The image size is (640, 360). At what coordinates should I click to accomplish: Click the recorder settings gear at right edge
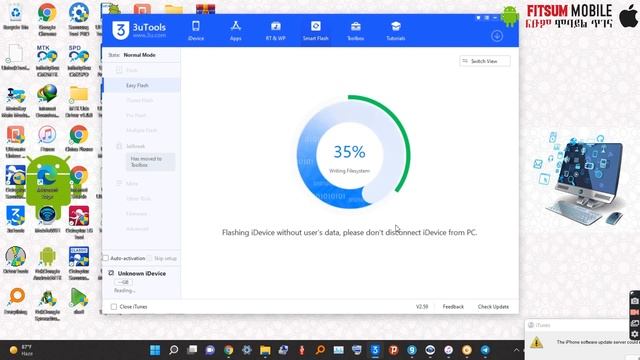[635, 334]
